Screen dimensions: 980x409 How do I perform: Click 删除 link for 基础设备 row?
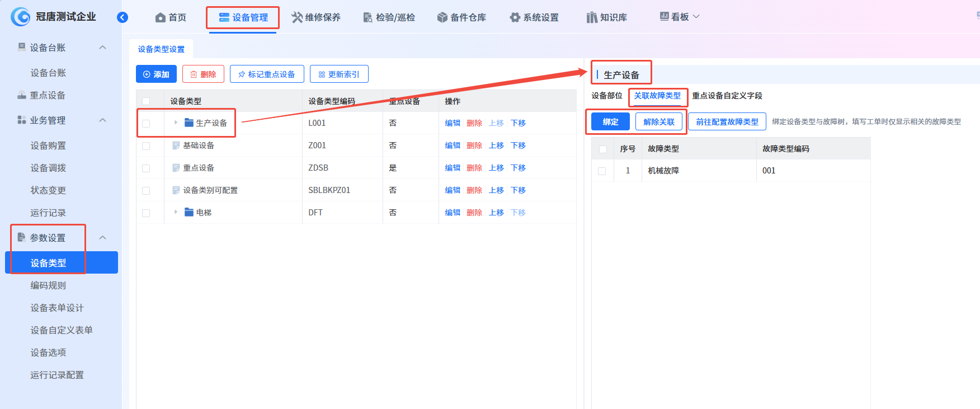coord(474,145)
